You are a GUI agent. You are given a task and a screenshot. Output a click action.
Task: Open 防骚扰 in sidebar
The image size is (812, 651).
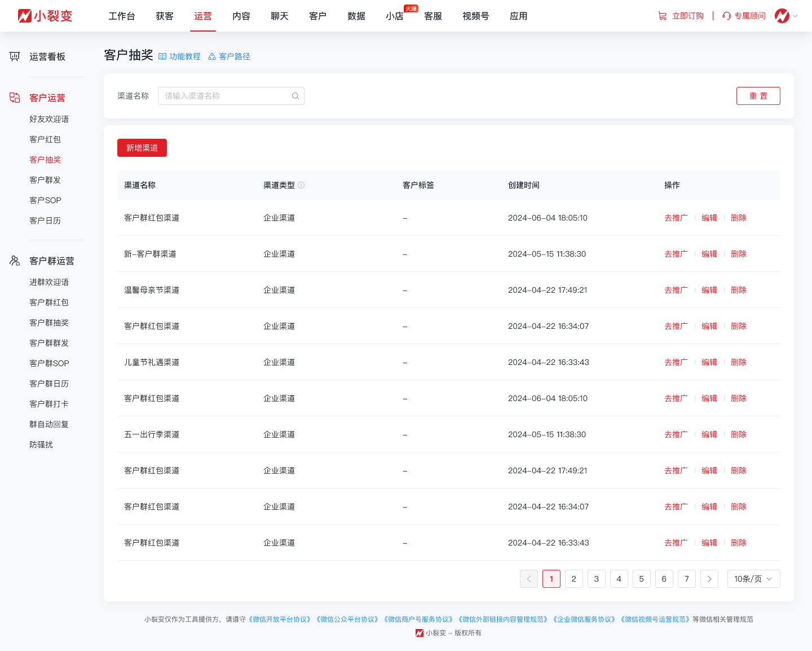[x=41, y=445]
